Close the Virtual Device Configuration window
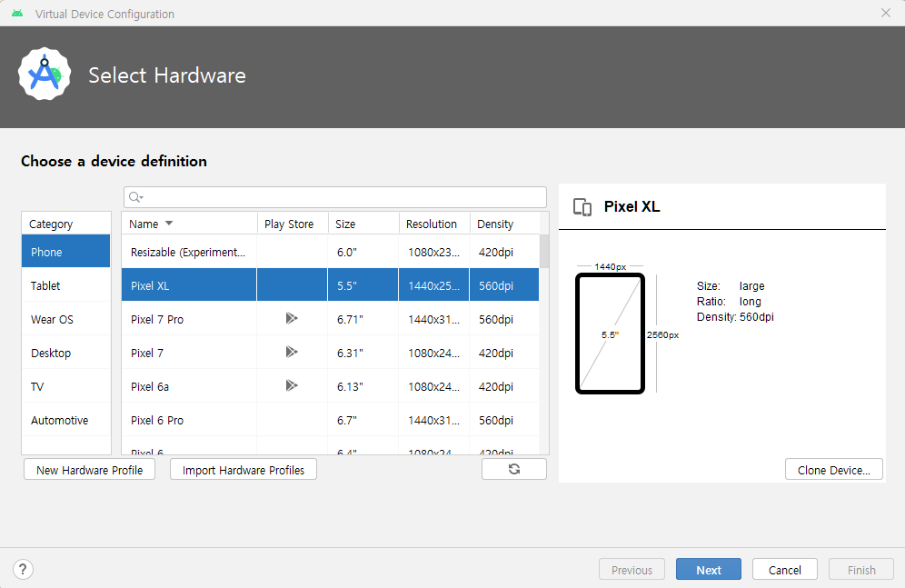The image size is (905, 588). pos(885,13)
